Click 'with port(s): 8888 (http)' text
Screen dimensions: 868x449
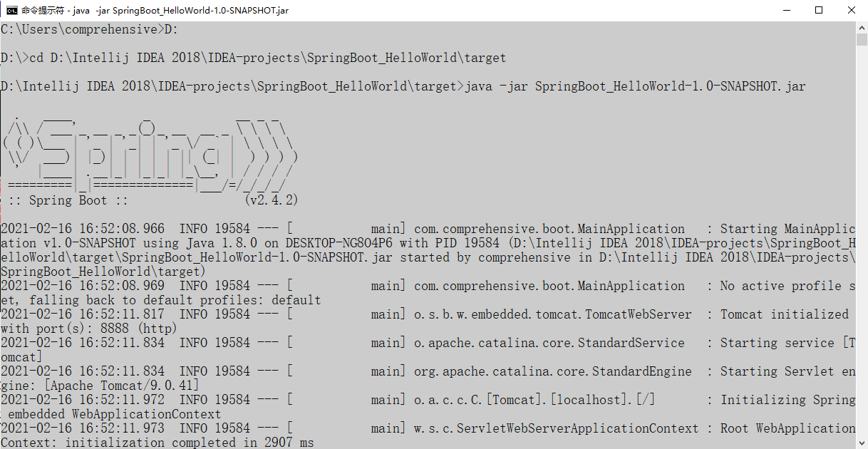click(89, 329)
